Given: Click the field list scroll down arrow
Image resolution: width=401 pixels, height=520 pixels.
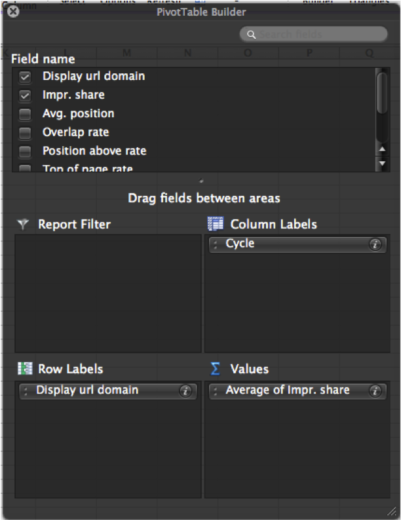Looking at the screenshot, I should (382, 163).
